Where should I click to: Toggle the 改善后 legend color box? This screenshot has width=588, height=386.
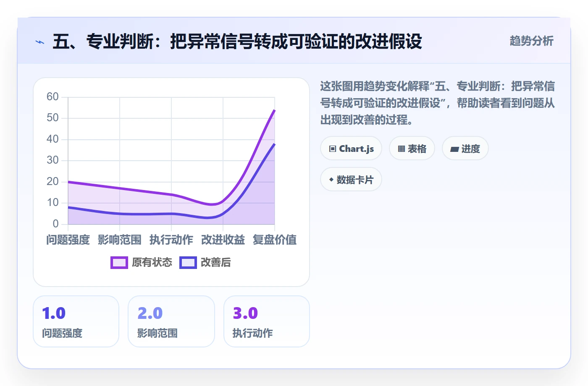pos(188,263)
